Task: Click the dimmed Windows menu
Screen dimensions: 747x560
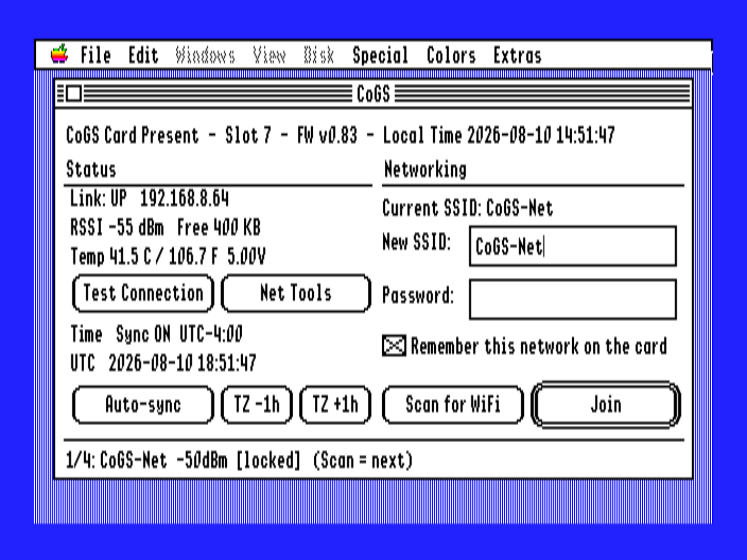Action: click(x=205, y=55)
